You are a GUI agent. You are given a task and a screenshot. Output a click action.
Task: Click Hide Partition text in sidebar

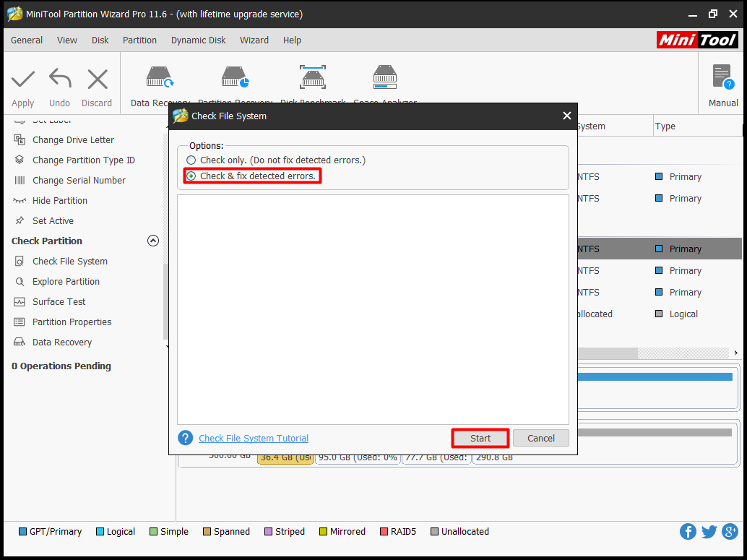point(60,201)
